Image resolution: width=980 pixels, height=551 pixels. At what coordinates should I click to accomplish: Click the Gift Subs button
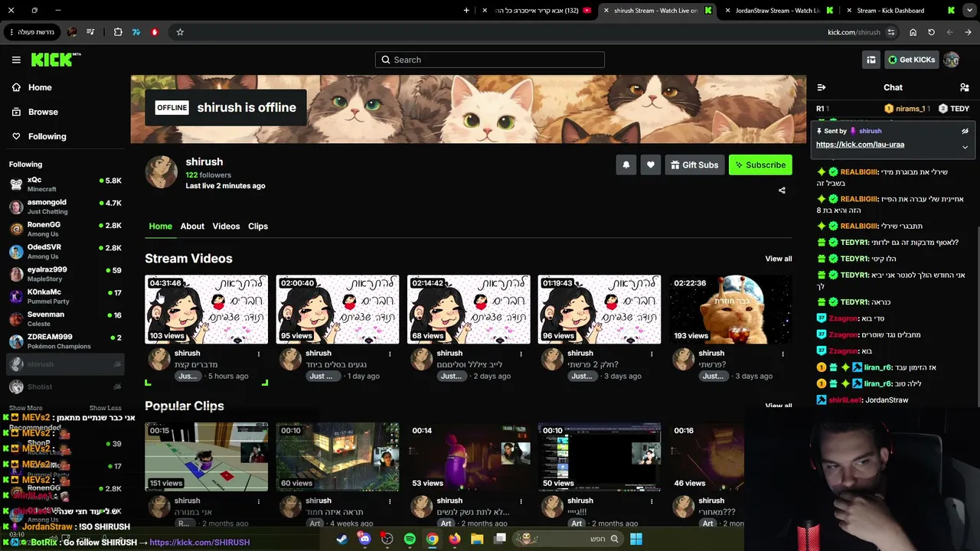tap(695, 165)
